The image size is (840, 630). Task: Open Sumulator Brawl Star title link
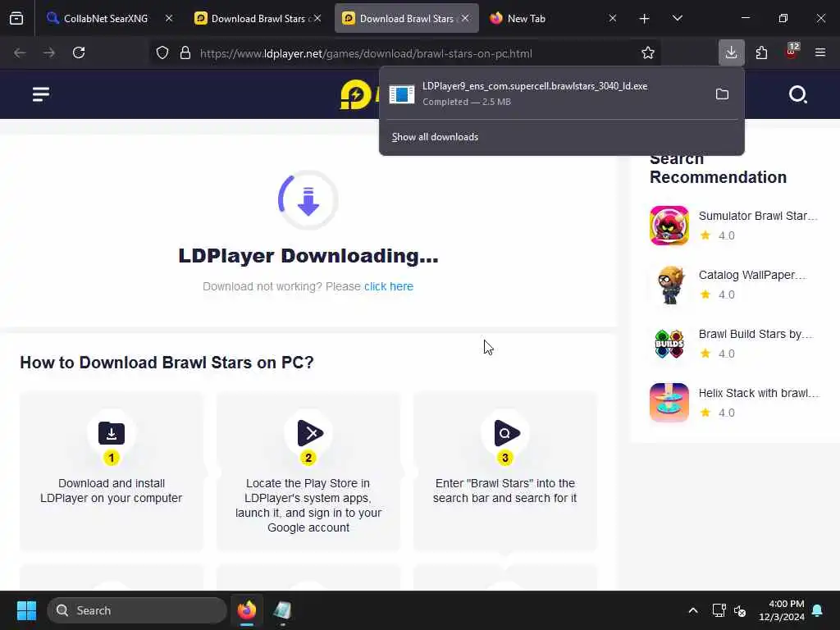[757, 216]
